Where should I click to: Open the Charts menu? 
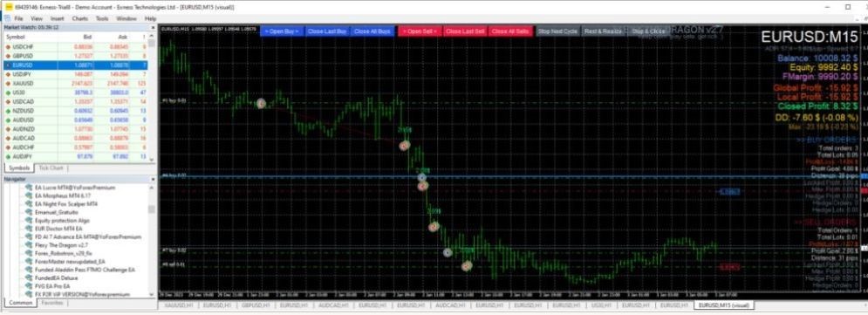[79, 18]
